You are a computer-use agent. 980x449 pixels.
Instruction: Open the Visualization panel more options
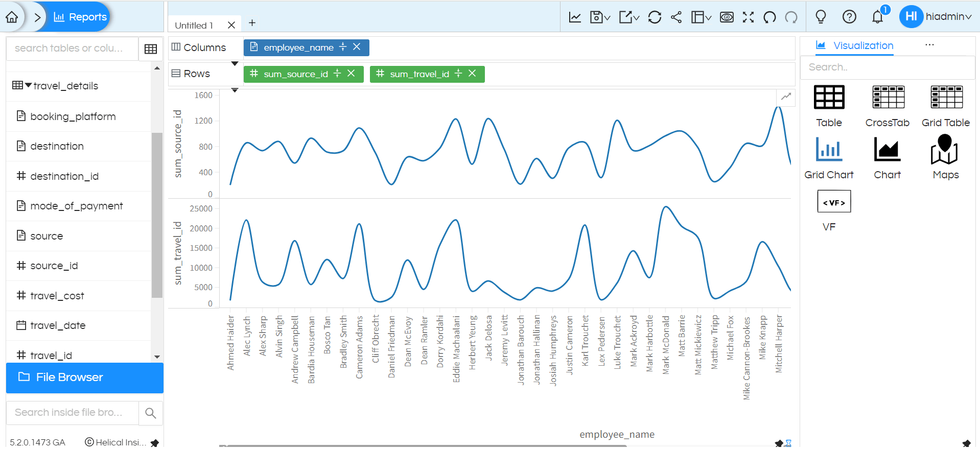[929, 45]
